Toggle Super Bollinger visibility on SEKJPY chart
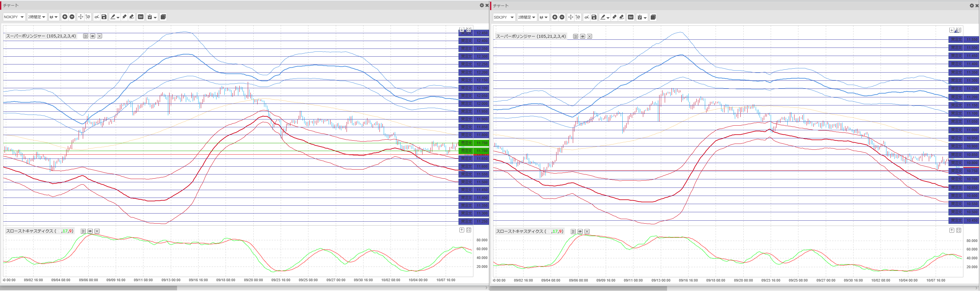Screen dimensions: 980x291 (583, 36)
